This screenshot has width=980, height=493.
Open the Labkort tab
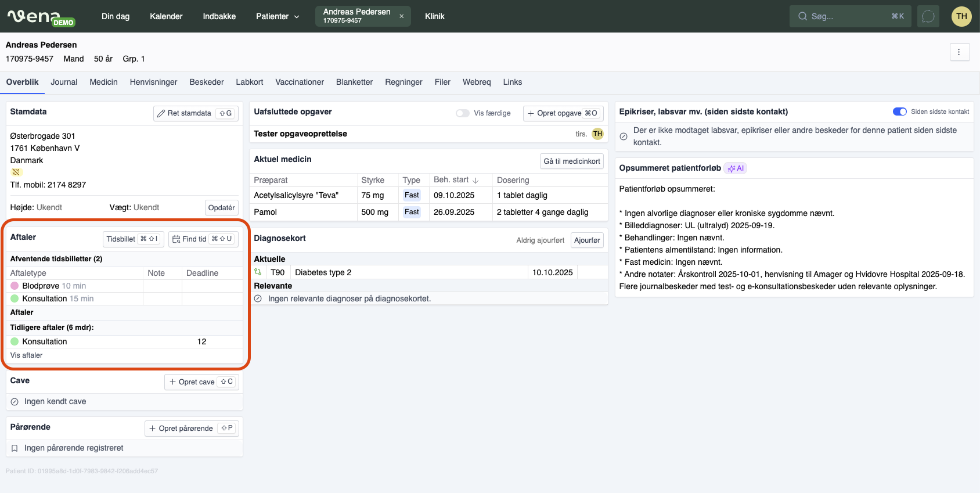tap(249, 82)
